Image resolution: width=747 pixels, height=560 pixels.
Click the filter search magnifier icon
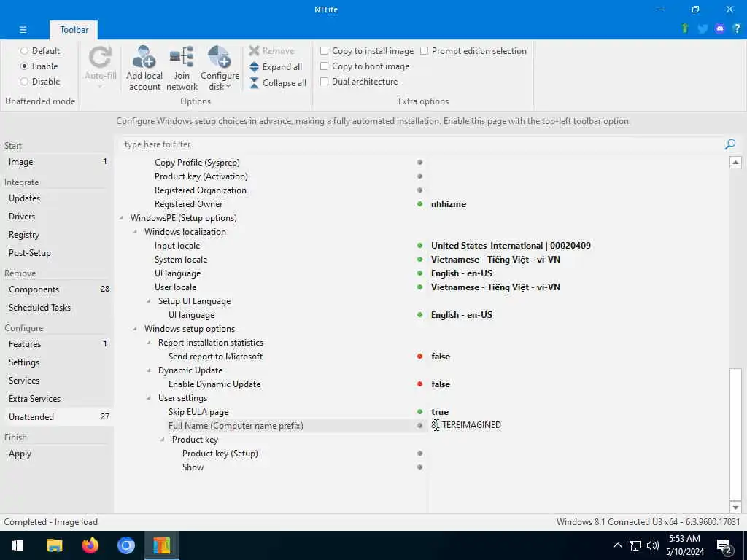tap(729, 144)
